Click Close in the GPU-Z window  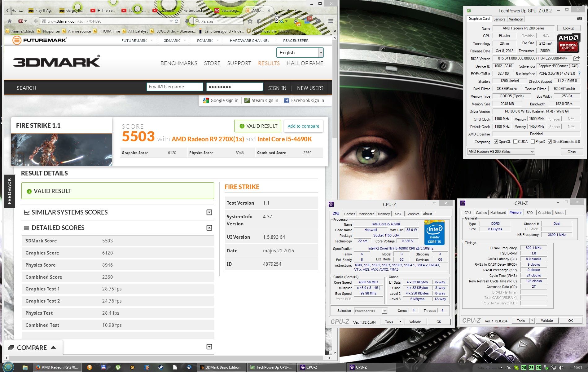point(572,152)
